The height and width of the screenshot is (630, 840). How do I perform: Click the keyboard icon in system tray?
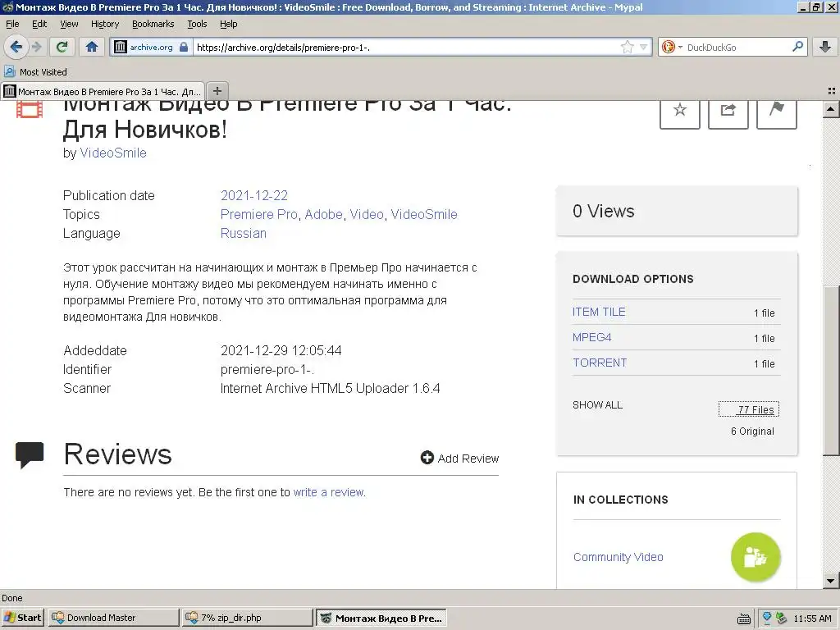point(743,619)
